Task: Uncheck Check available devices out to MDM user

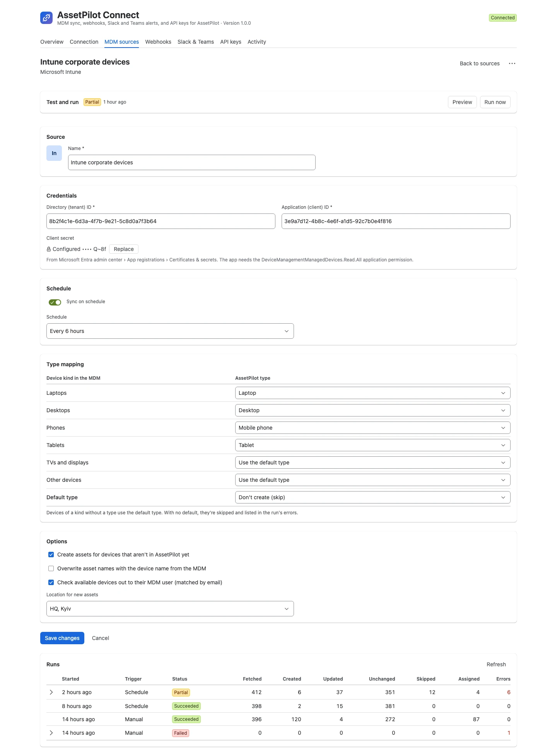Action: coord(51,582)
